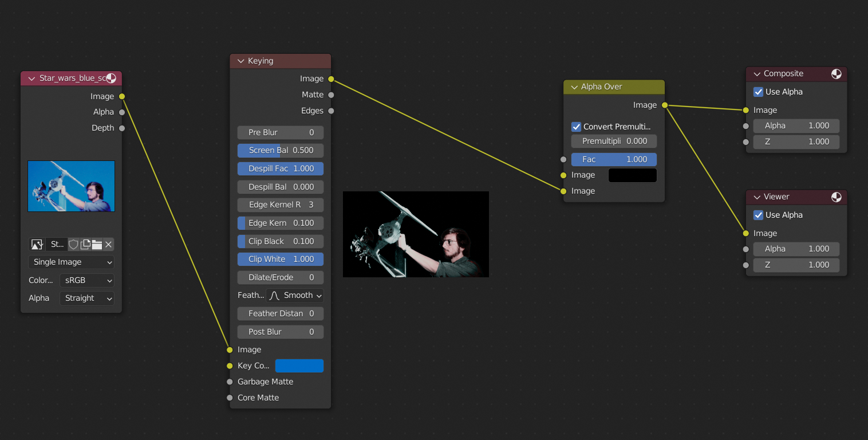Viewport: 868px width, 440px height.
Task: Open the sRGB color space dropdown
Action: 86,280
